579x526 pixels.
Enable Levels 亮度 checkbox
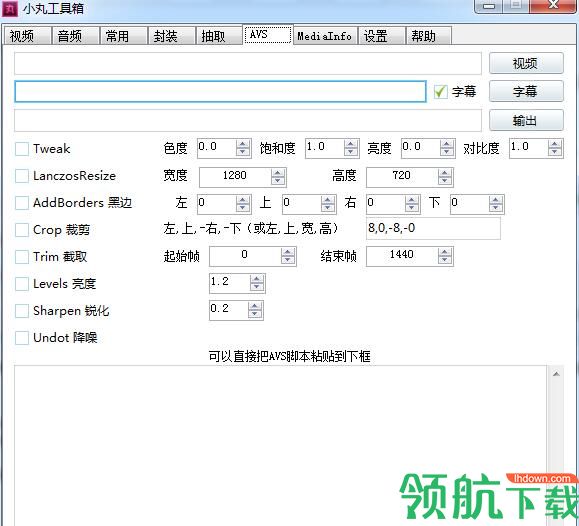point(22,284)
